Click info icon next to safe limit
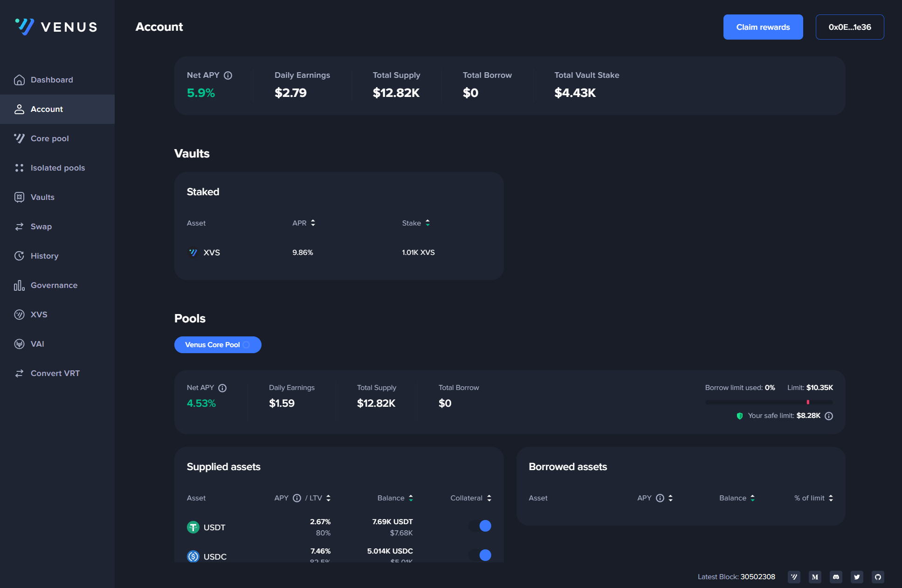The image size is (902, 588). click(x=829, y=416)
